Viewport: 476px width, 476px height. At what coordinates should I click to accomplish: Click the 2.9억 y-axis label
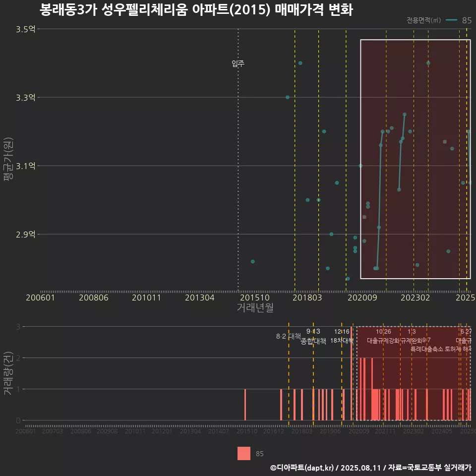pos(25,235)
